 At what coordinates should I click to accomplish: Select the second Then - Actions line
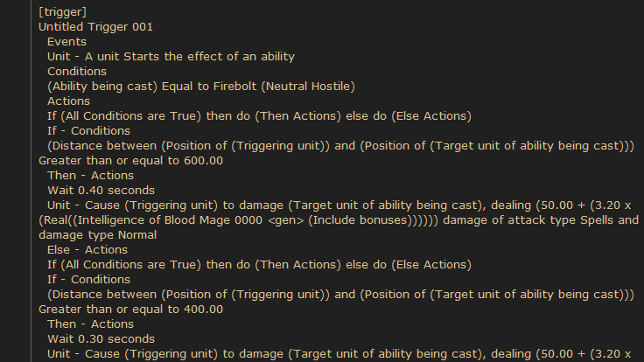[x=90, y=324]
